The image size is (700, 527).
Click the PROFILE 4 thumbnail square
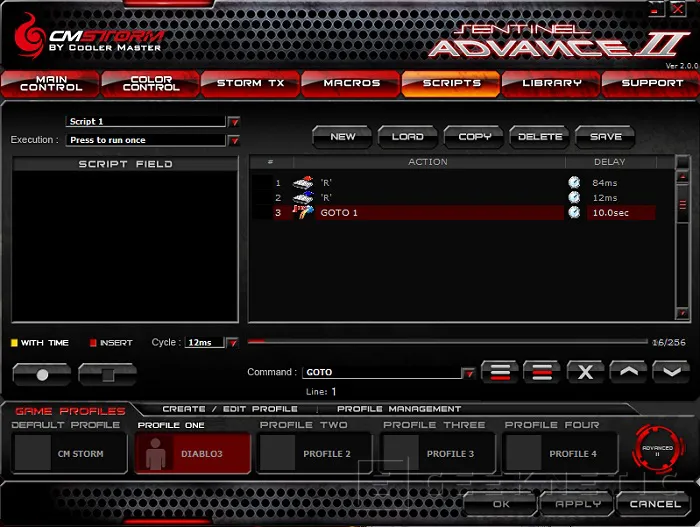coord(524,453)
